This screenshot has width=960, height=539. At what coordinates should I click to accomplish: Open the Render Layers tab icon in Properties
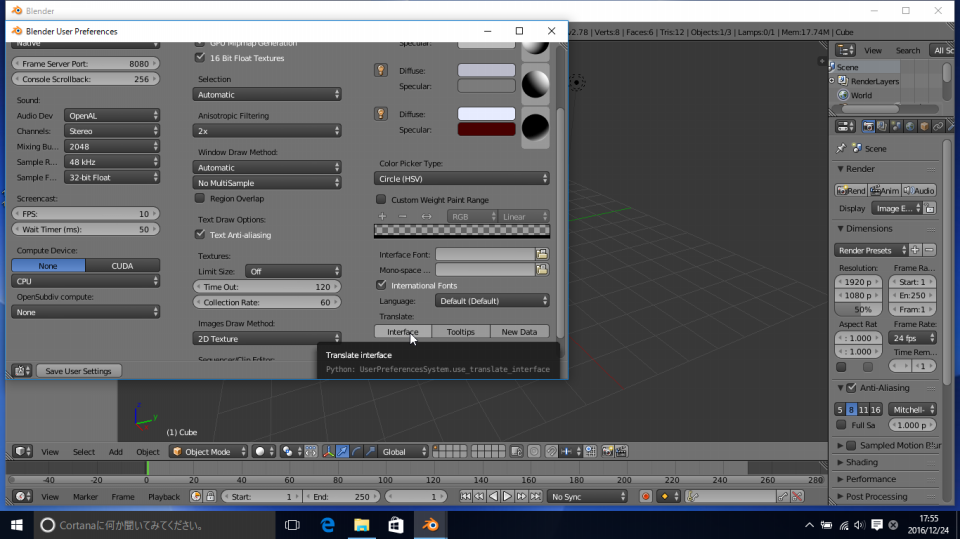tap(882, 126)
